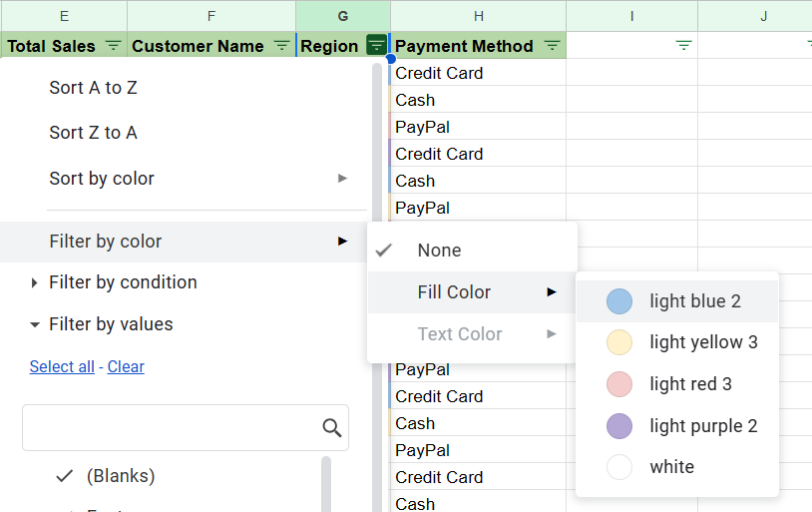
Task: Click the search magnifier icon
Action: (331, 428)
